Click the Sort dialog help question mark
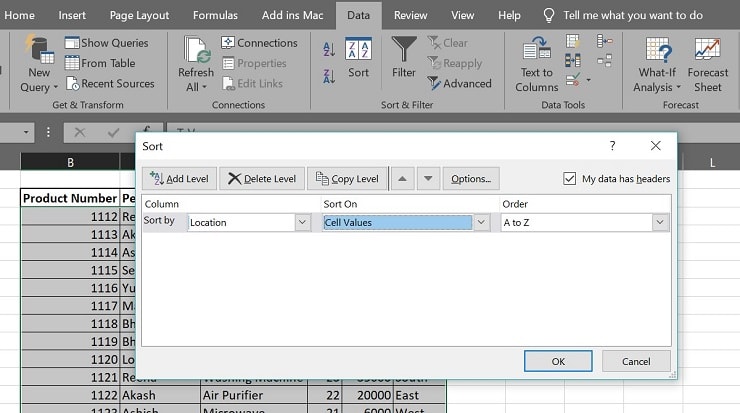Screen dimensions: 740x413 coord(612,146)
